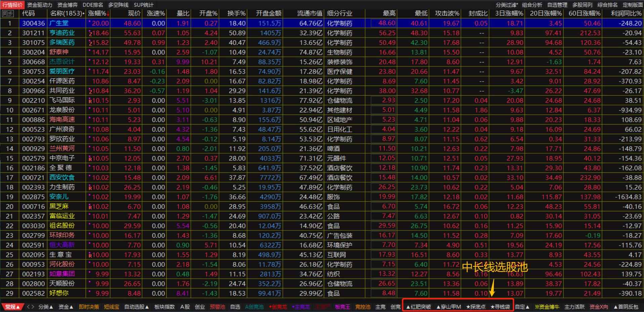Select the 舒泰神 stock name
The height and width of the screenshot is (312, 644).
59,52
